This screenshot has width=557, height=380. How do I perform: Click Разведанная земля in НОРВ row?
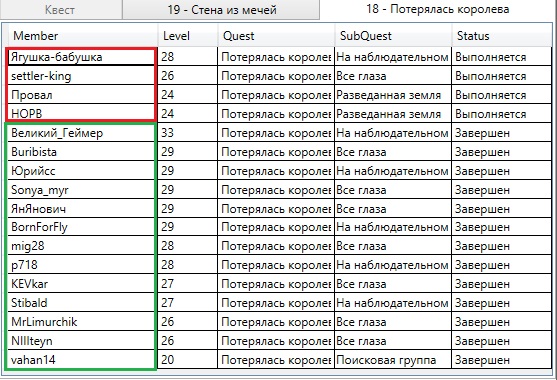[393, 114]
